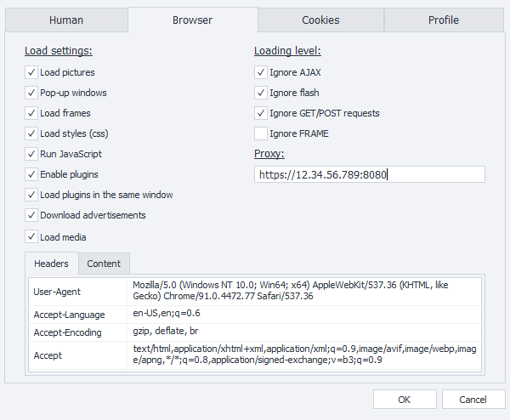Uncheck Ignore AJAX option

coord(261,72)
